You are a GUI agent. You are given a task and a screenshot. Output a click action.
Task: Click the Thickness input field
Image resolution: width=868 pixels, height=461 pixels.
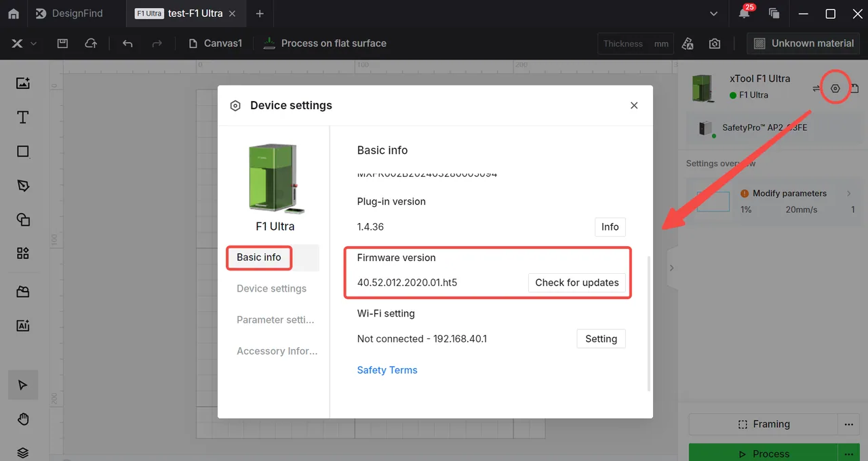click(636, 43)
